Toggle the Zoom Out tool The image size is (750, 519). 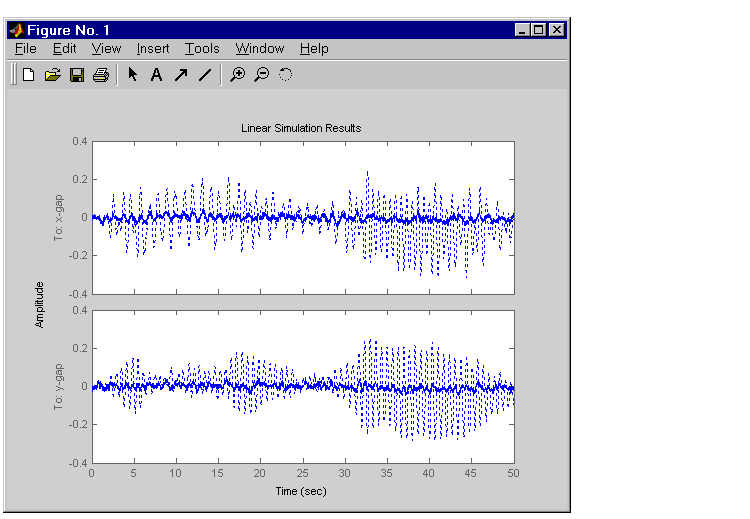click(x=261, y=74)
